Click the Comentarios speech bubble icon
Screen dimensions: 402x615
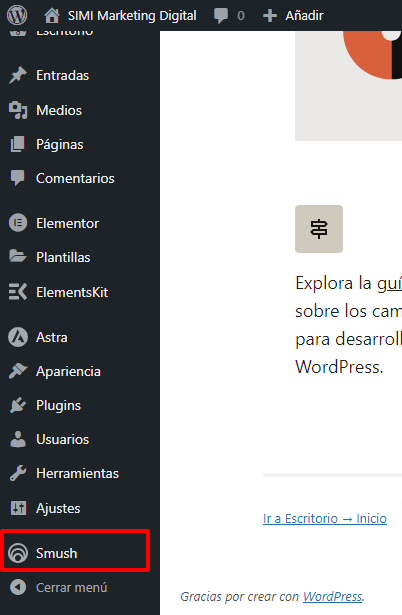[x=18, y=178]
